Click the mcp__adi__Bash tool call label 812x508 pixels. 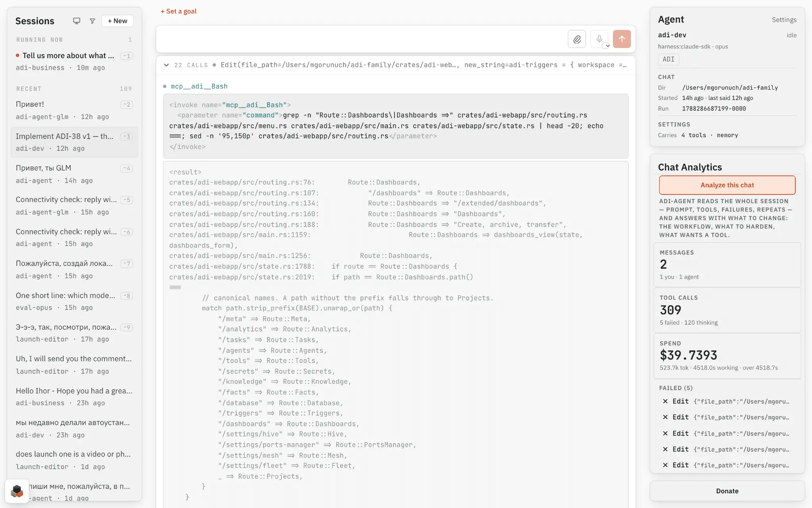(199, 87)
